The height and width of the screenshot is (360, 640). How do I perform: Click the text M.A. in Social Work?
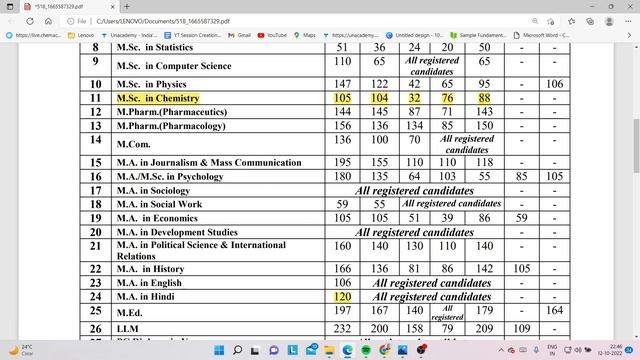tap(159, 204)
